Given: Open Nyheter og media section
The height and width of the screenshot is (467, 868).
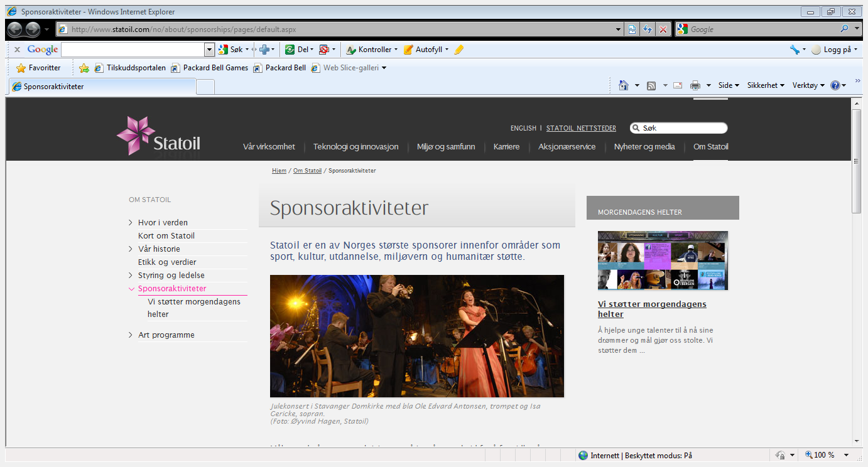Looking at the screenshot, I should click(644, 147).
